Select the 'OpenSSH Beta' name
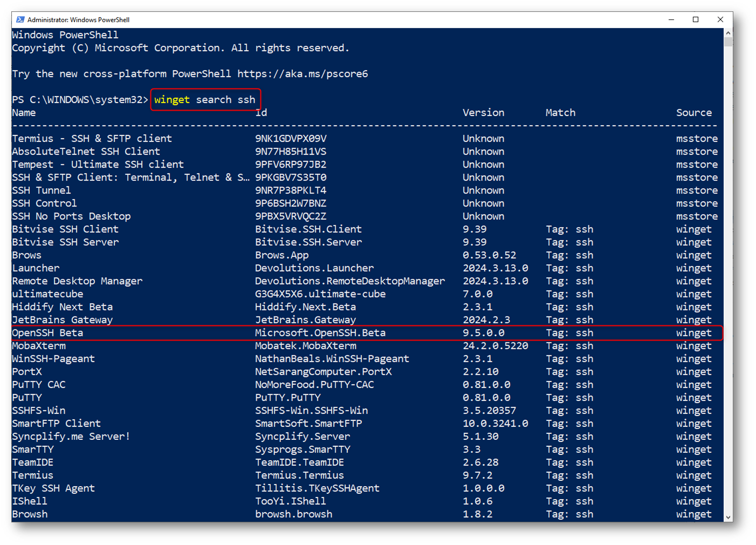This screenshot has height=545, width=756. tap(47, 333)
